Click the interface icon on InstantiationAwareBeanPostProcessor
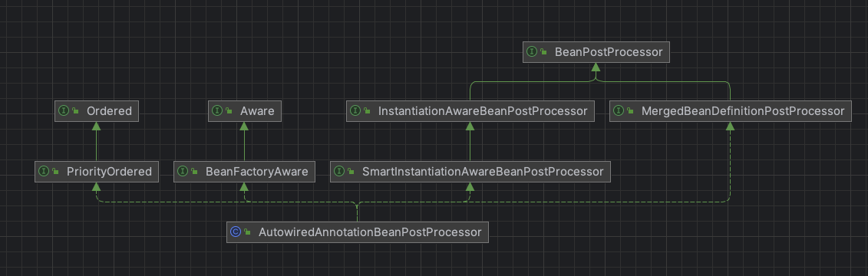This screenshot has height=276, width=868. 355,110
